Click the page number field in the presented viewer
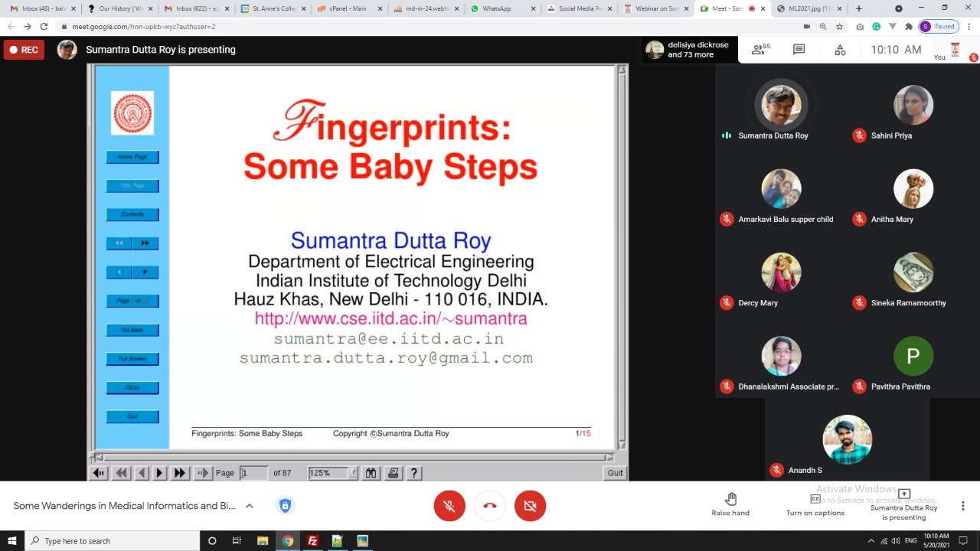The height and width of the screenshot is (551, 980). pyautogui.click(x=253, y=473)
